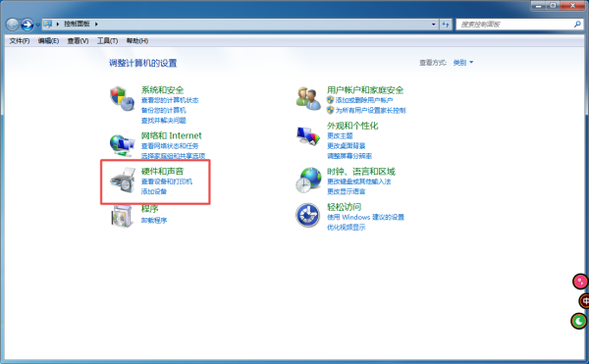
Task: Open the 程序 disc box icon
Action: (123, 216)
